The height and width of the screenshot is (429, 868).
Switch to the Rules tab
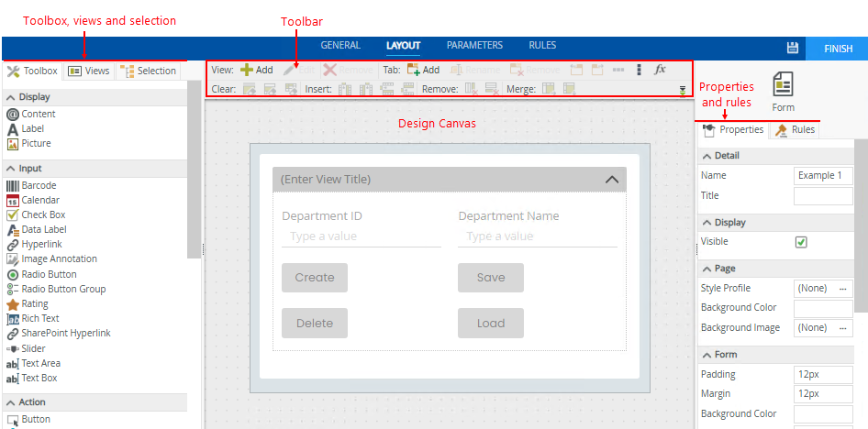(796, 130)
